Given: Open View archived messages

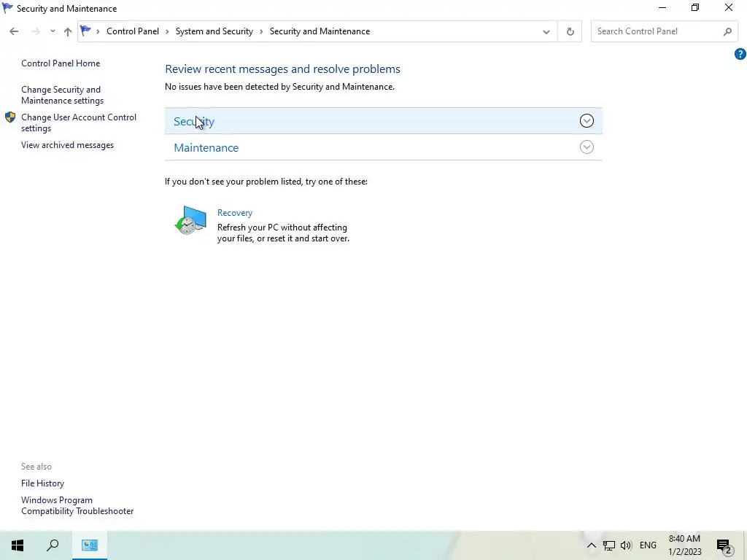Looking at the screenshot, I should pyautogui.click(x=67, y=145).
